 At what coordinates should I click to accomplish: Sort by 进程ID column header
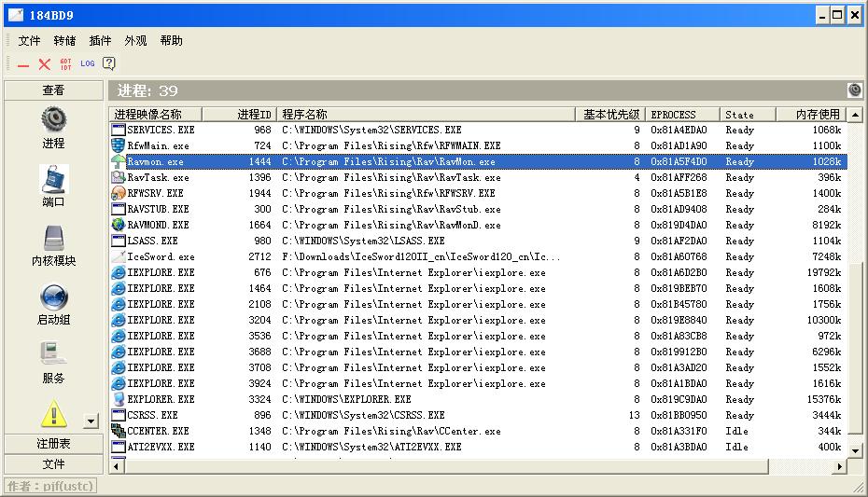[239, 115]
